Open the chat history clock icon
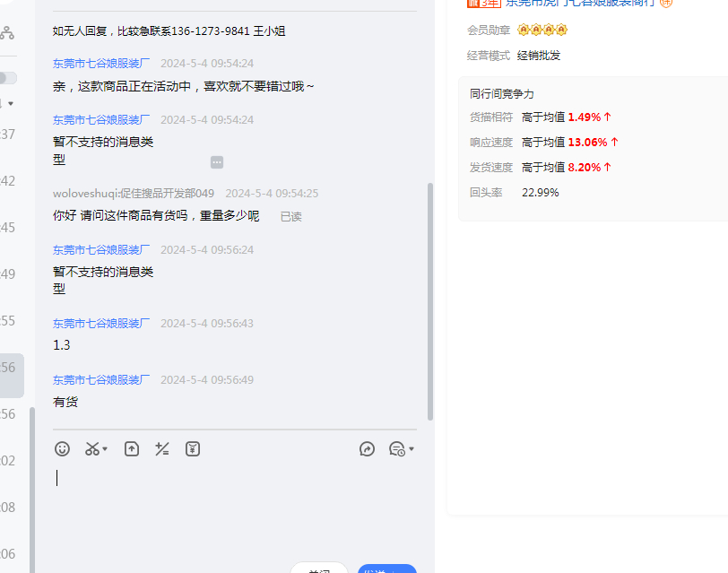 (x=396, y=449)
